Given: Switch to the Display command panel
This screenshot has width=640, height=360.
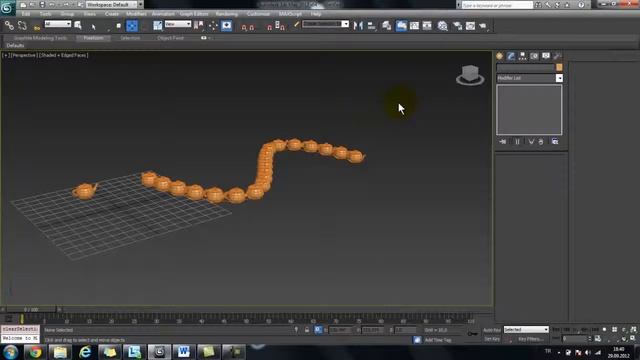Looking at the screenshot, I should pyautogui.click(x=546, y=56).
